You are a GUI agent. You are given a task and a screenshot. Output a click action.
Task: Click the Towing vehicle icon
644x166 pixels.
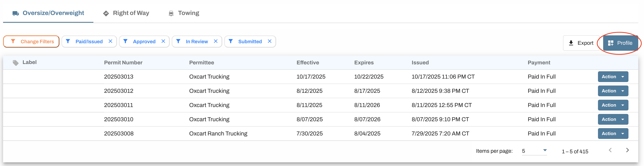(x=171, y=13)
